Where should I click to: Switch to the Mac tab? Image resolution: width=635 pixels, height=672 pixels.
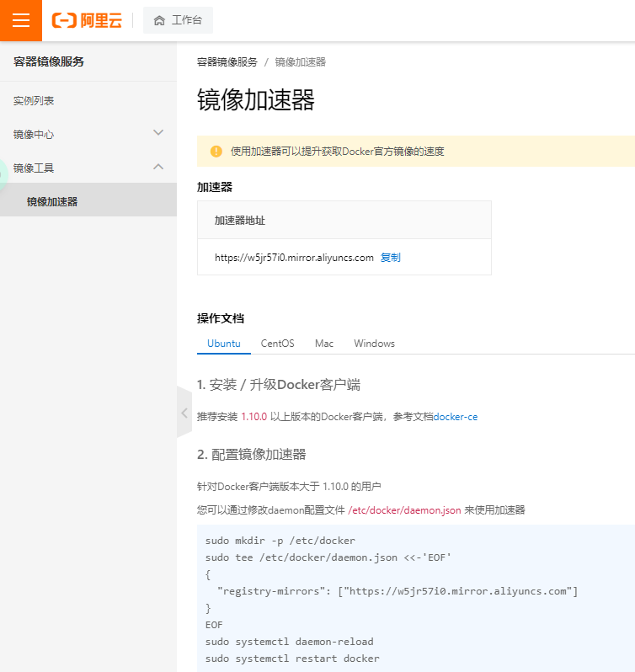pyautogui.click(x=324, y=344)
